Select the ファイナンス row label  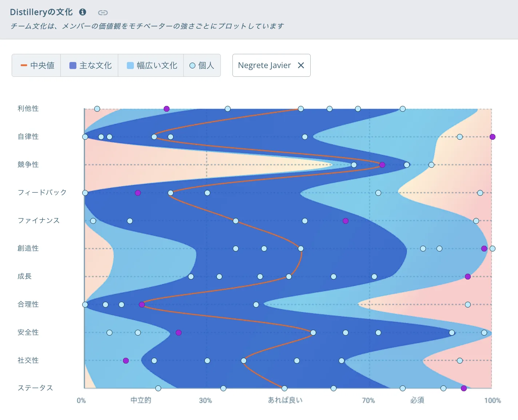click(x=39, y=220)
